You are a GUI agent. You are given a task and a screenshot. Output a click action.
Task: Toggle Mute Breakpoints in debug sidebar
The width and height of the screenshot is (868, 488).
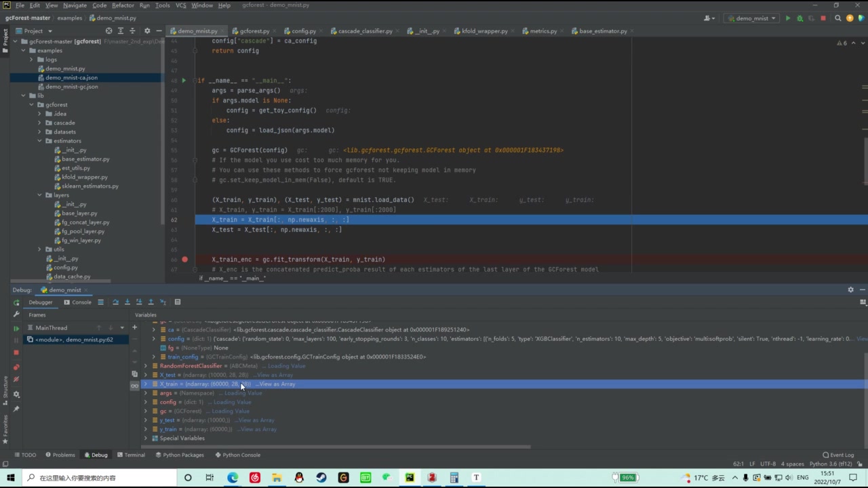click(16, 380)
